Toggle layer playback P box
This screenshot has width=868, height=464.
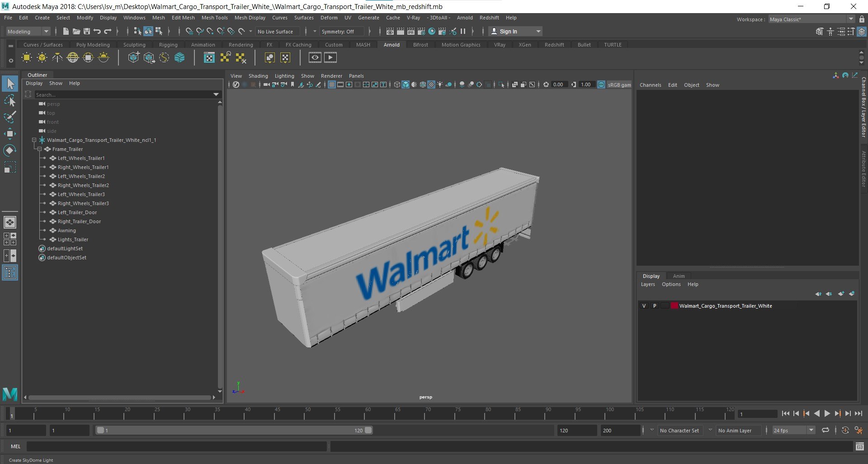point(654,306)
